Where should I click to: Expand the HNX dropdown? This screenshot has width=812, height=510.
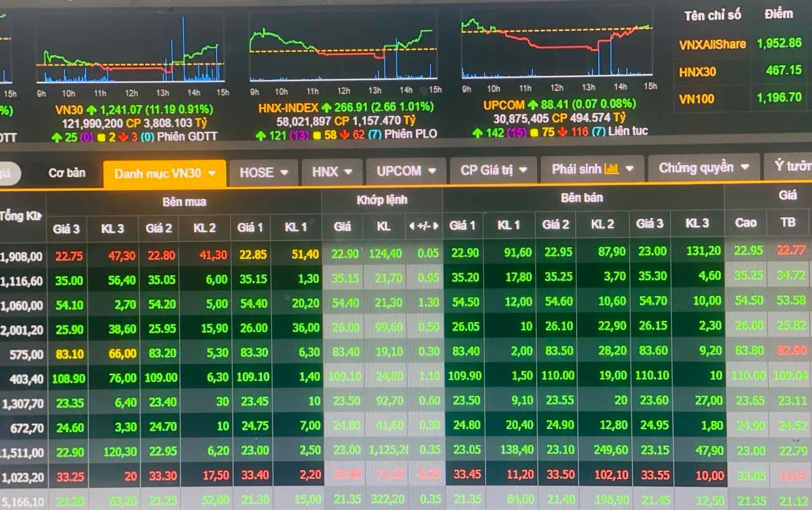pos(348,171)
